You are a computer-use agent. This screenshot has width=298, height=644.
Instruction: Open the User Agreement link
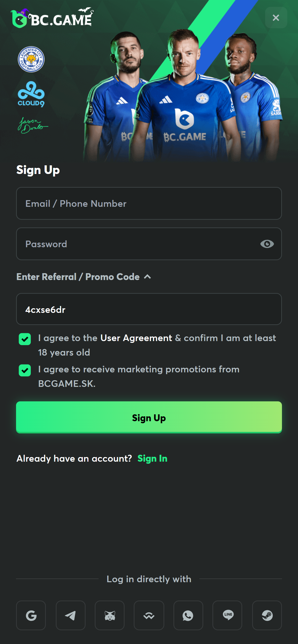pos(136,338)
